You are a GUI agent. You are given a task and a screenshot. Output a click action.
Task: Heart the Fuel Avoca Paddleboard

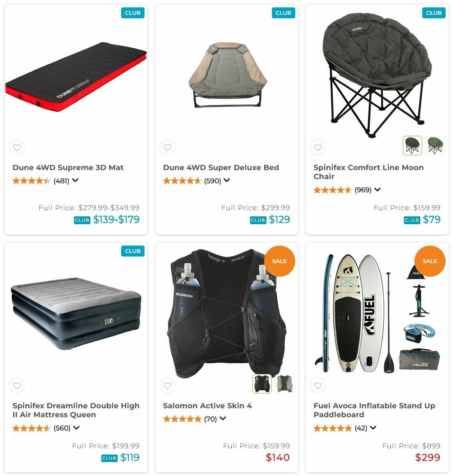click(x=318, y=386)
